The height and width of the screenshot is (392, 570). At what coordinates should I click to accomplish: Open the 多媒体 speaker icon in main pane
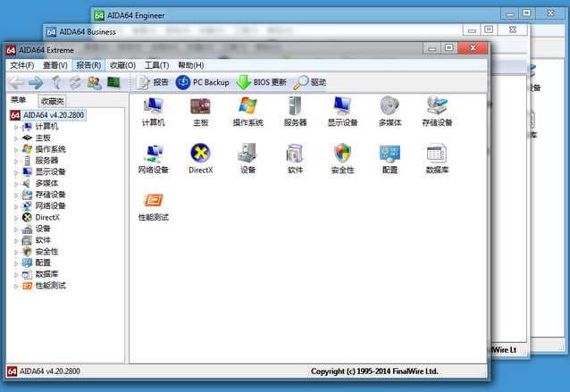pos(390,112)
